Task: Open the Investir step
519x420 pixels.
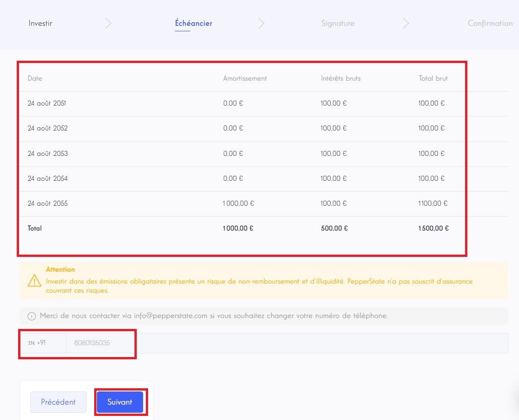Action: [x=40, y=23]
